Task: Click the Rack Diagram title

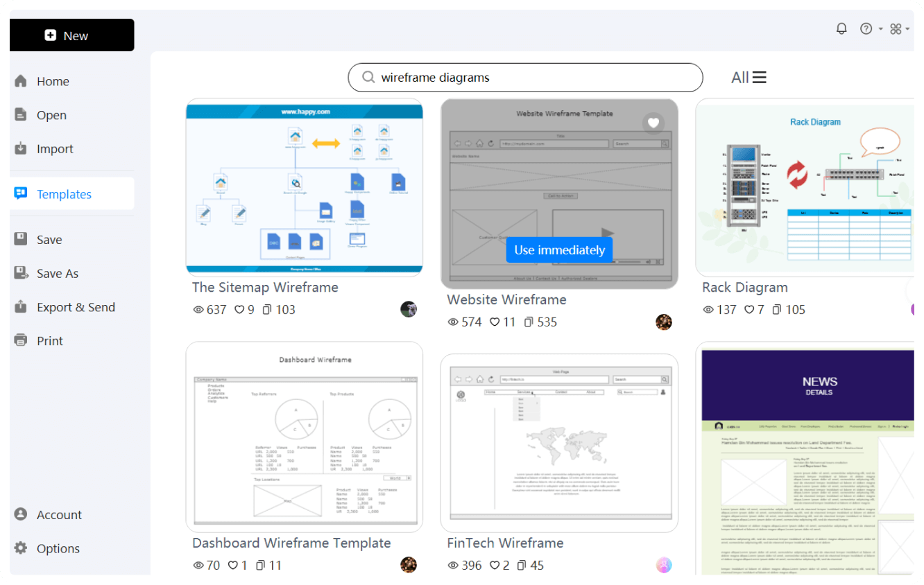Action: (745, 288)
